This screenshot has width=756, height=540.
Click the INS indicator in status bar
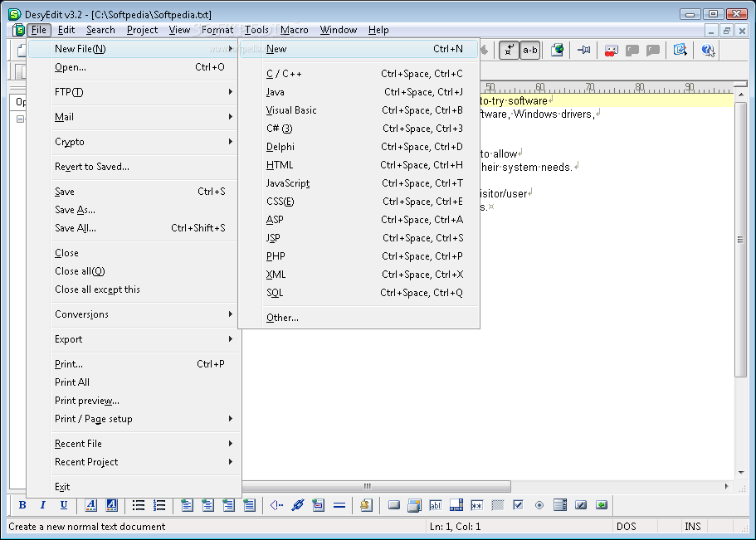click(692, 527)
